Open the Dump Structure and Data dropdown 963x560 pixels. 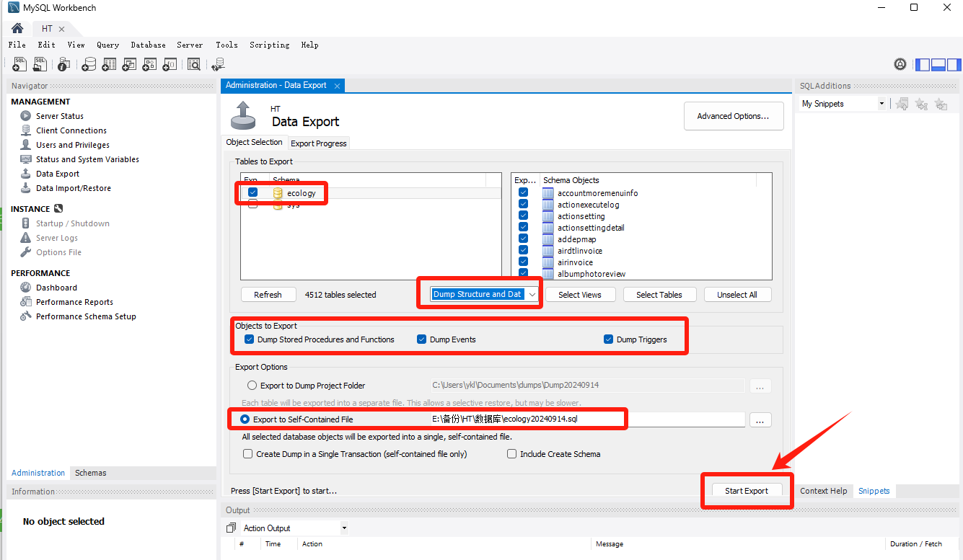532,294
